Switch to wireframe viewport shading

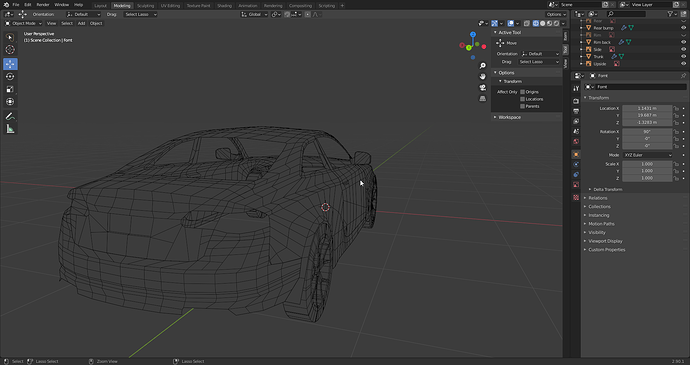[x=536, y=23]
